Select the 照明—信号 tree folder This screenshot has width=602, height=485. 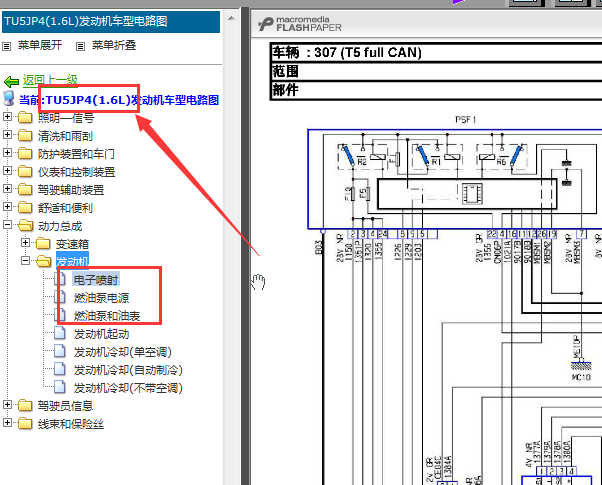tap(66, 118)
